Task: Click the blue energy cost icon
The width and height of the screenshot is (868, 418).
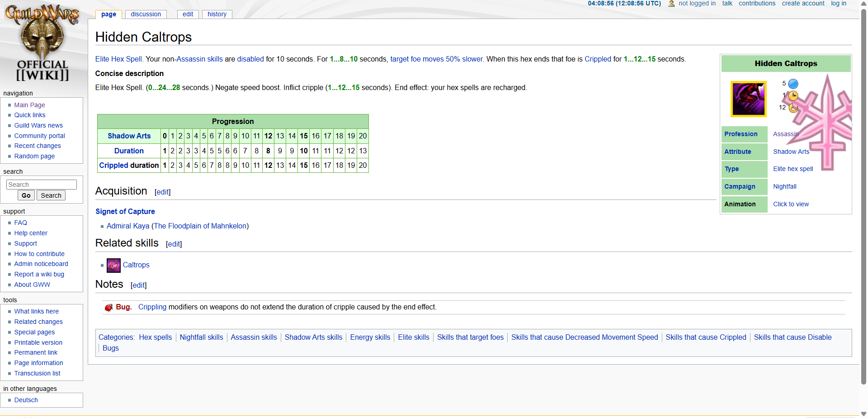Action: click(x=793, y=84)
